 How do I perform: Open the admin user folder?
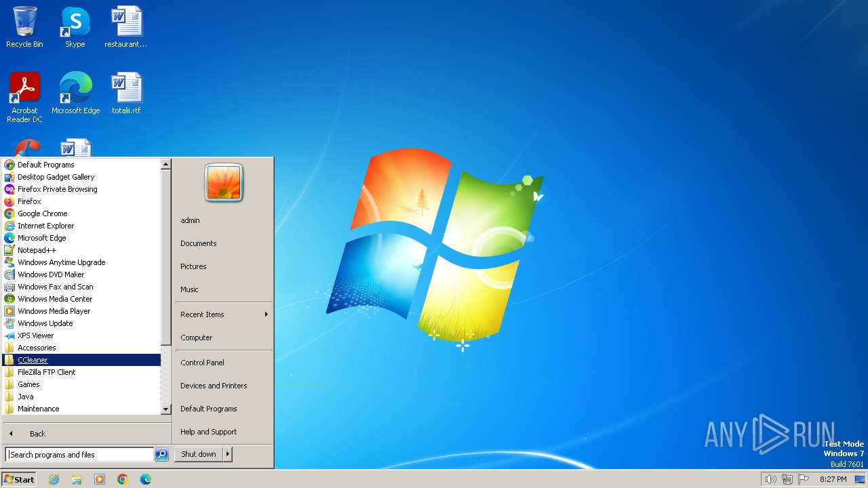coord(224,220)
